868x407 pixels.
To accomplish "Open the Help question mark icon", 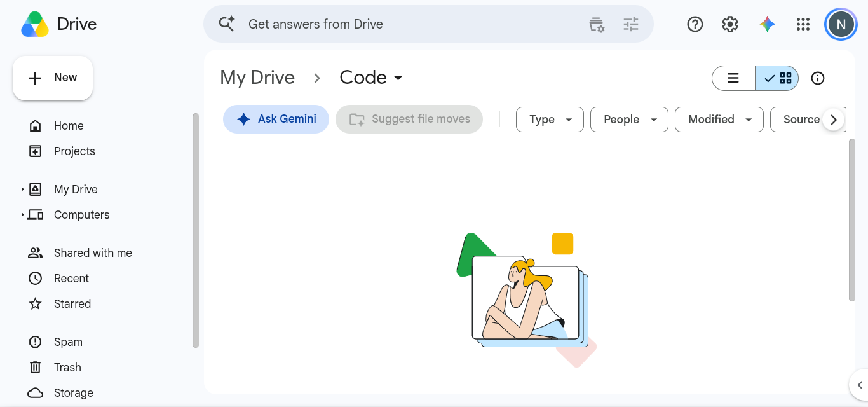I will 695,24.
